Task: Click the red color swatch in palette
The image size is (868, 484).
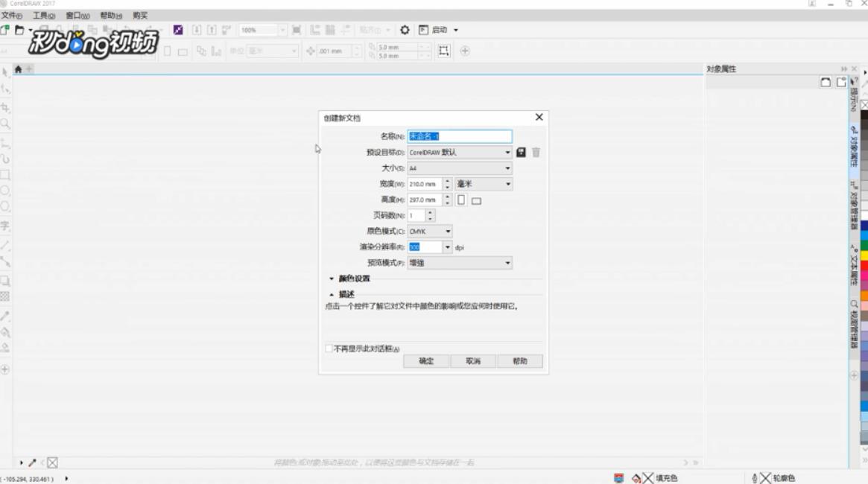Action: point(864,266)
